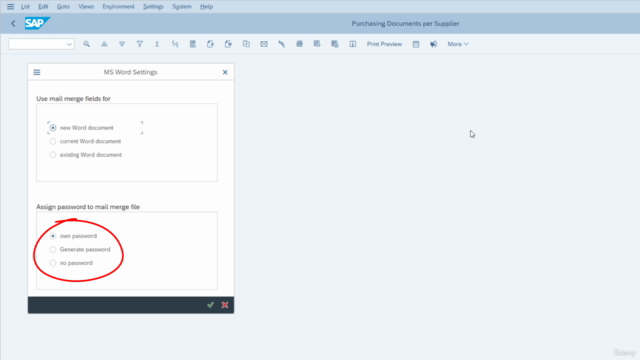Open the MS Word Settings dialog hamburger menu
This screenshot has width=640, height=360.
(x=37, y=72)
